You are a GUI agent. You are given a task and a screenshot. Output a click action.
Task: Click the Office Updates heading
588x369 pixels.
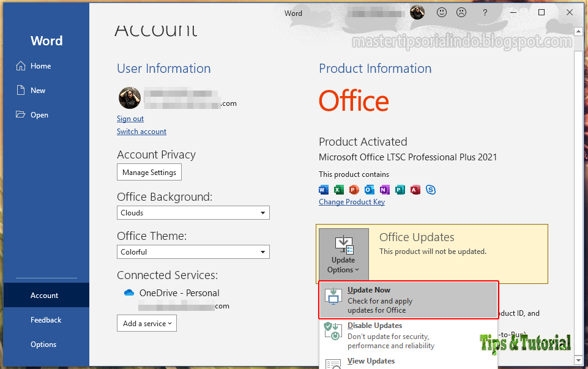coord(417,237)
